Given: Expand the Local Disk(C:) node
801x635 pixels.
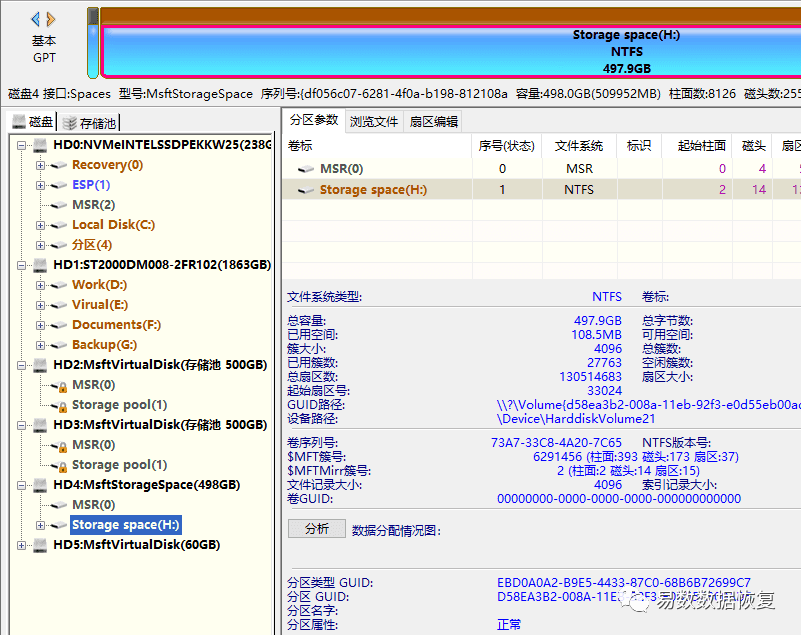Looking at the screenshot, I should pos(40,225).
